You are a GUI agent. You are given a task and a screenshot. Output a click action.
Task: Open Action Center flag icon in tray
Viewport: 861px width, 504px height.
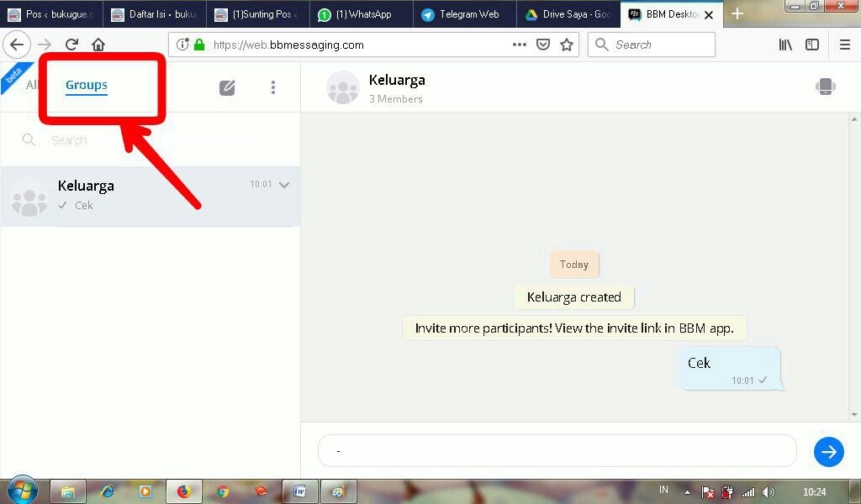click(708, 492)
